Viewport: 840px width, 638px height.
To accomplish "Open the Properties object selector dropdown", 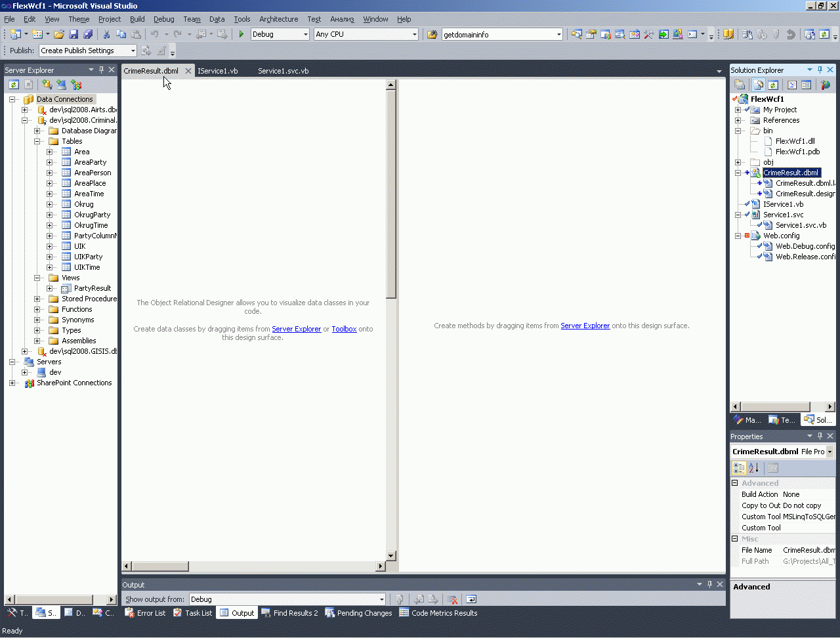I will 829,452.
